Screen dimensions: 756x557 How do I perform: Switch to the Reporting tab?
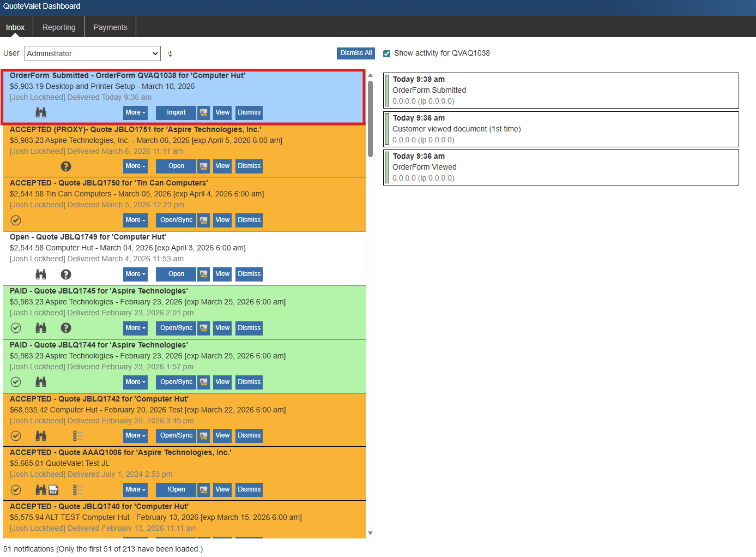point(58,27)
